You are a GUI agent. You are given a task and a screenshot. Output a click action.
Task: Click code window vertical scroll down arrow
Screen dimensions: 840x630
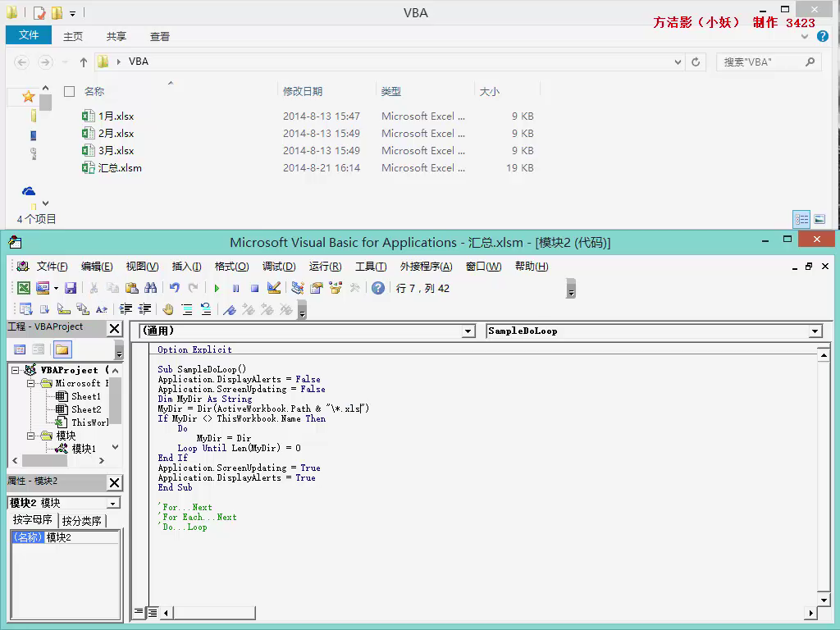[x=824, y=600]
